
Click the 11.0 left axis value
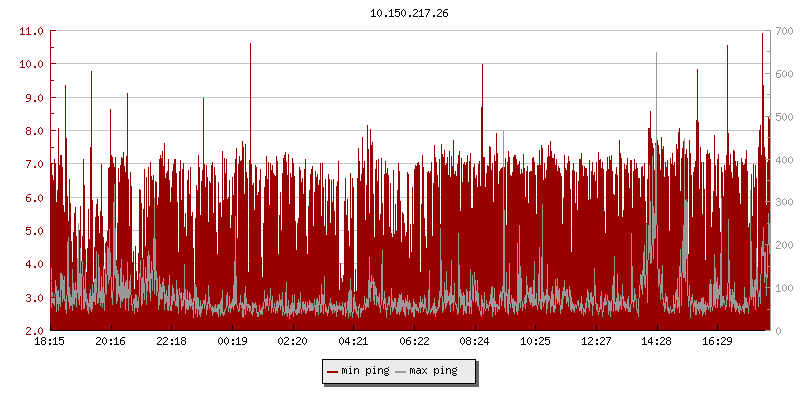click(31, 31)
